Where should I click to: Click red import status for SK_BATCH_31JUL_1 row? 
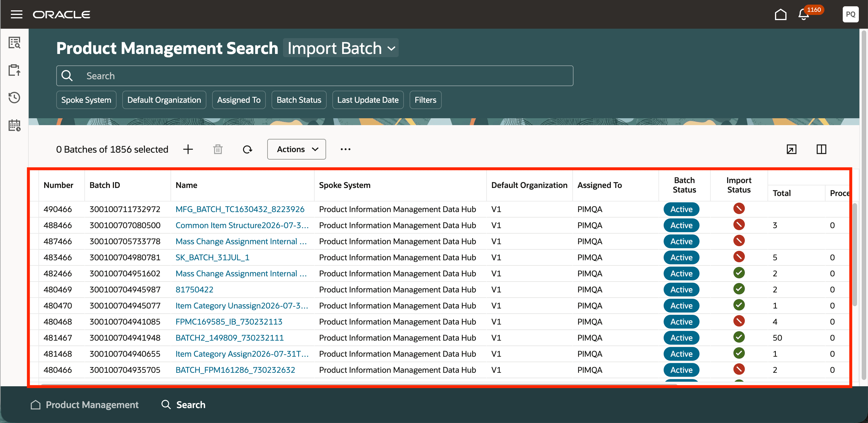tap(739, 257)
